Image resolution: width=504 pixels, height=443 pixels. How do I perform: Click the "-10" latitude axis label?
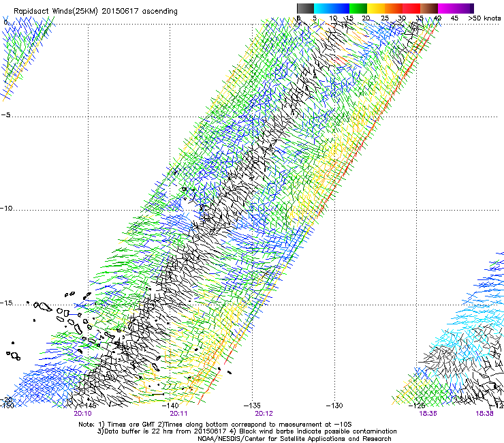pos(6,208)
